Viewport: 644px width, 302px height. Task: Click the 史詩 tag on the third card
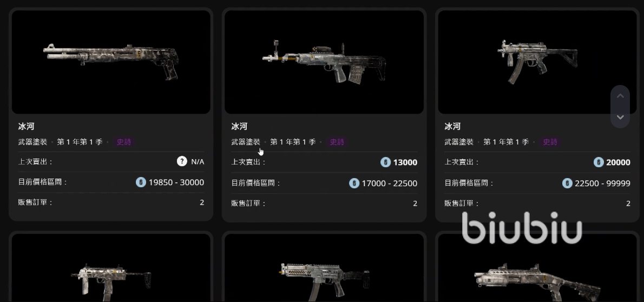coord(550,142)
